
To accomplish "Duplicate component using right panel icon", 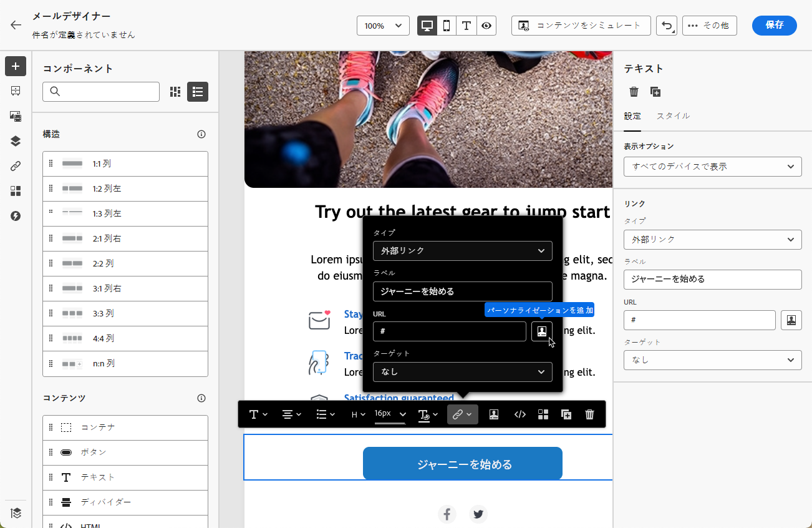I will click(x=655, y=92).
